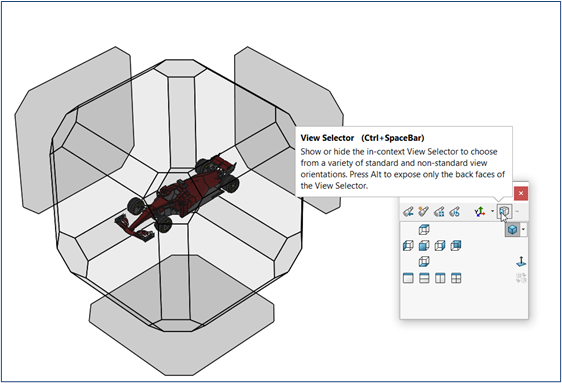Switch to Single View viewport layout
Viewport: 562px width, 383px height.
coord(408,278)
